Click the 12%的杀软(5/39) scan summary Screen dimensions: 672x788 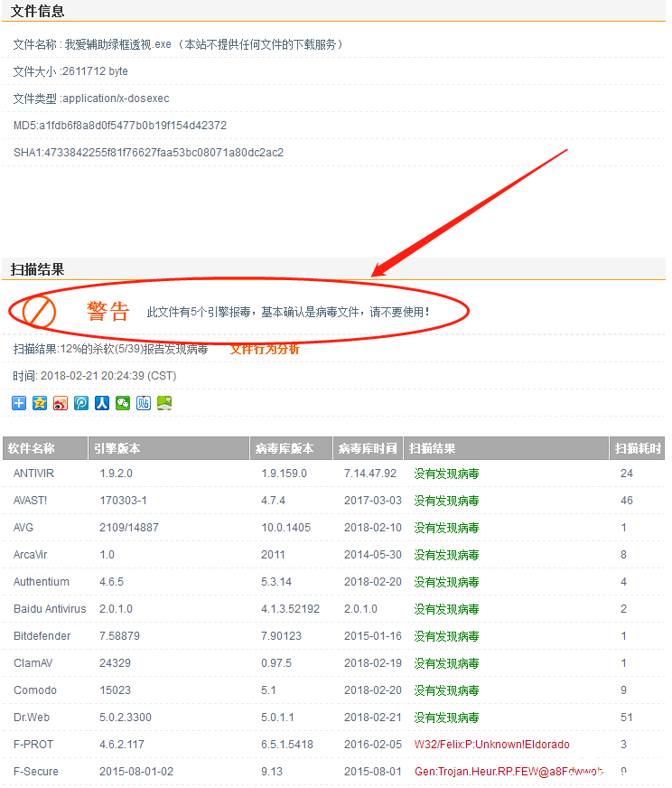coord(110,350)
